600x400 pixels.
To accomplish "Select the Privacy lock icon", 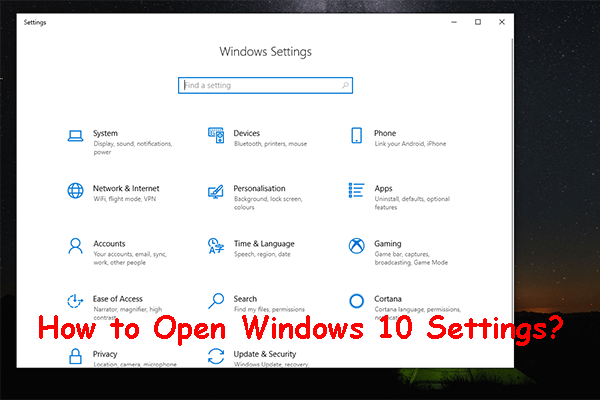I will coord(74,355).
